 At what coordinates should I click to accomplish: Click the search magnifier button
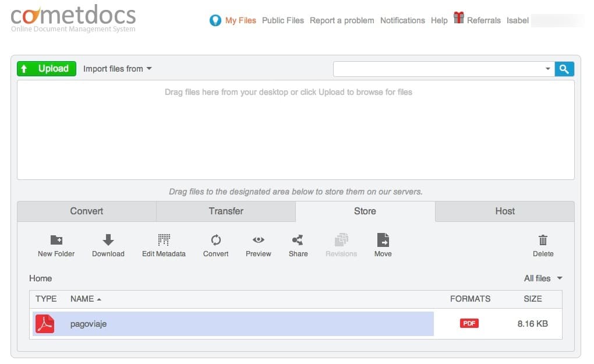(564, 69)
